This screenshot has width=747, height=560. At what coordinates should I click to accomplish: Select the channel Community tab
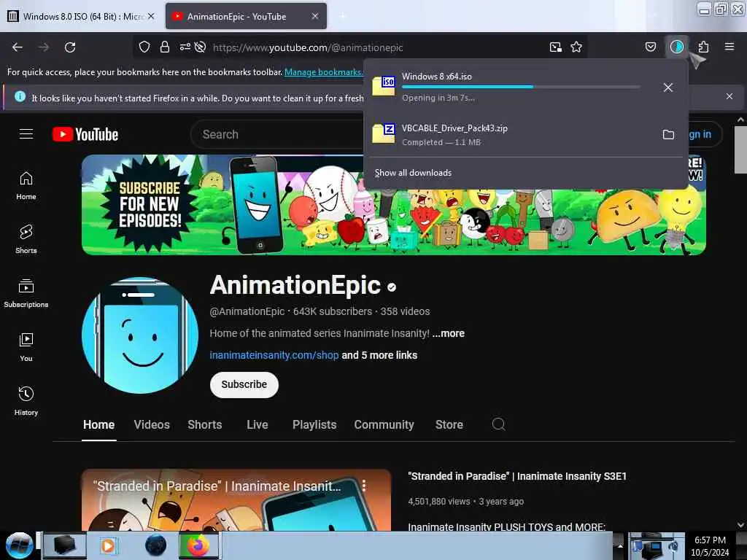pyautogui.click(x=384, y=425)
